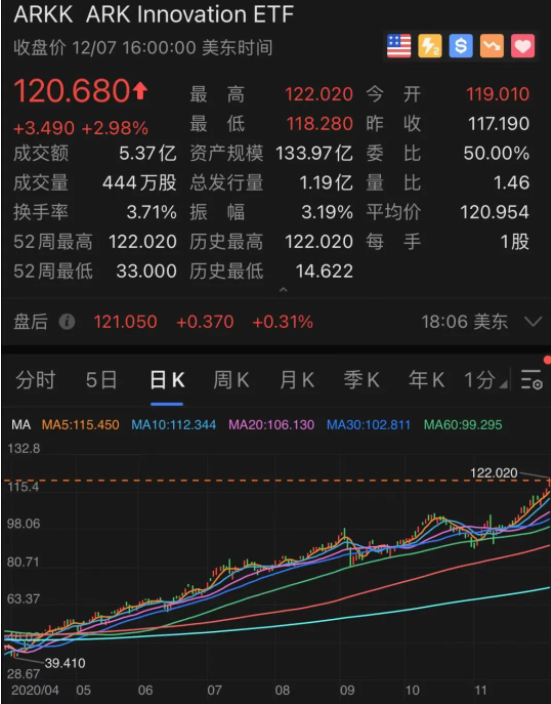Expand after-hours row chevron at 18:06

pos(533,321)
